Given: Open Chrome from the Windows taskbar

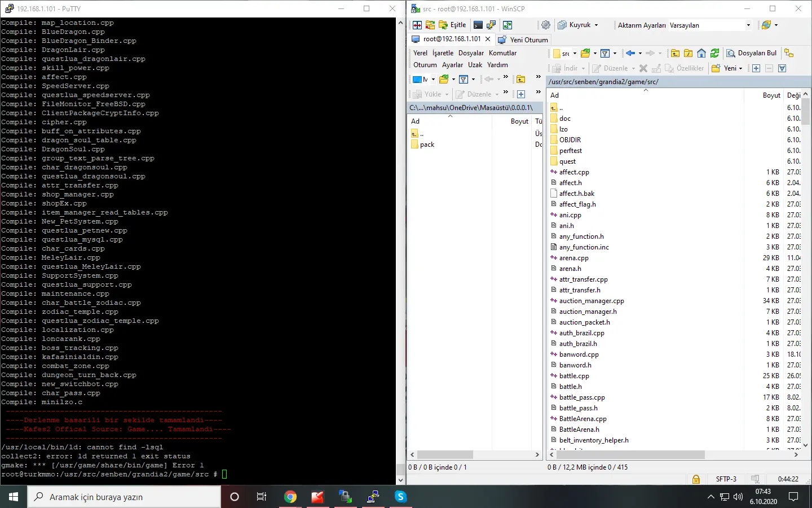Looking at the screenshot, I should click(x=290, y=497).
